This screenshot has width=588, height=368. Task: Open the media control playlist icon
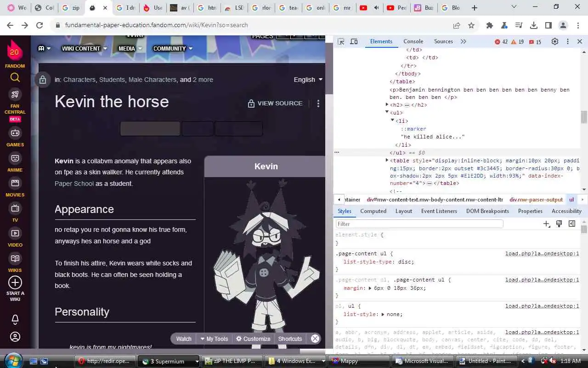click(519, 25)
